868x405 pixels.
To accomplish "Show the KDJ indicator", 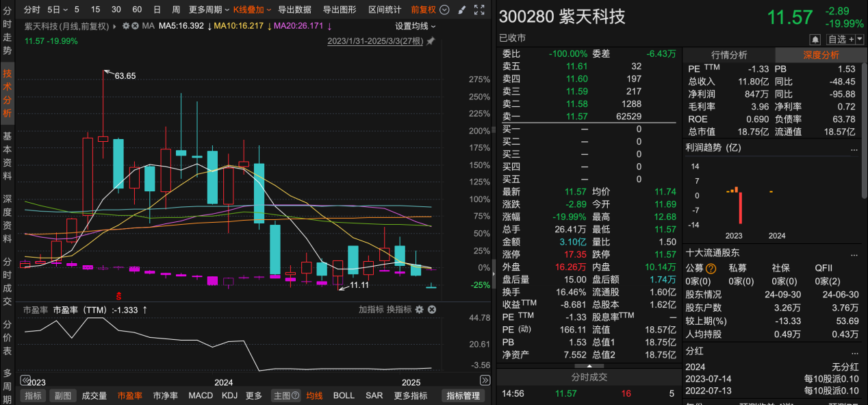I will [230, 395].
